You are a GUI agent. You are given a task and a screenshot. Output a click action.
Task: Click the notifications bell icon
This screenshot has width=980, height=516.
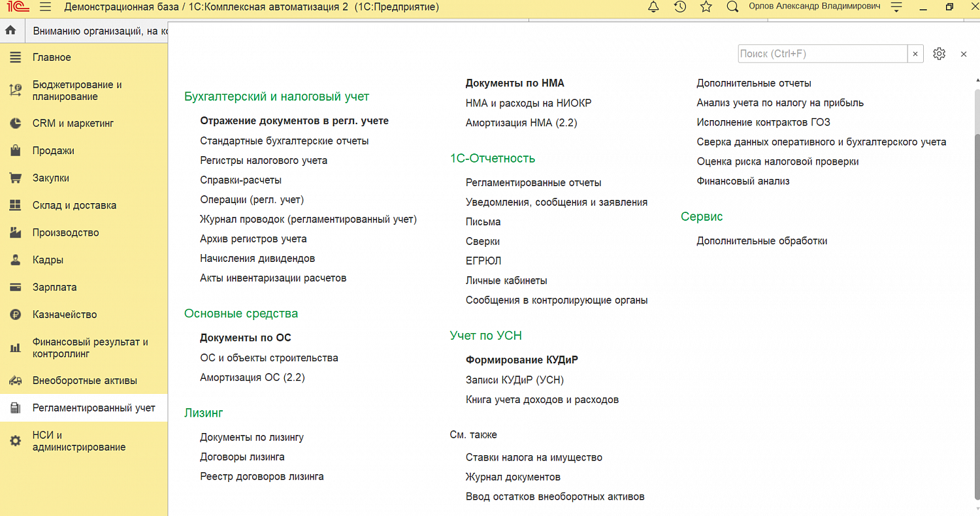[x=653, y=7]
